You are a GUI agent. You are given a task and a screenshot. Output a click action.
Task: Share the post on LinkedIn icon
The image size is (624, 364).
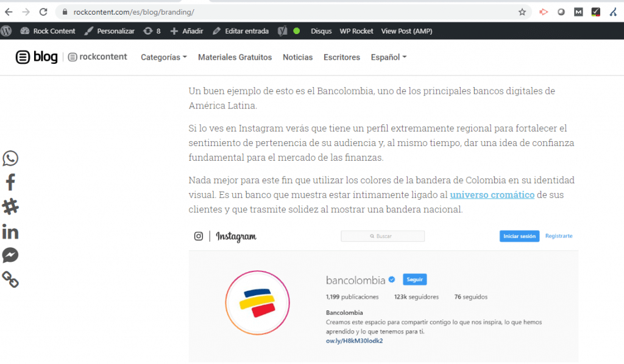pos(10,231)
